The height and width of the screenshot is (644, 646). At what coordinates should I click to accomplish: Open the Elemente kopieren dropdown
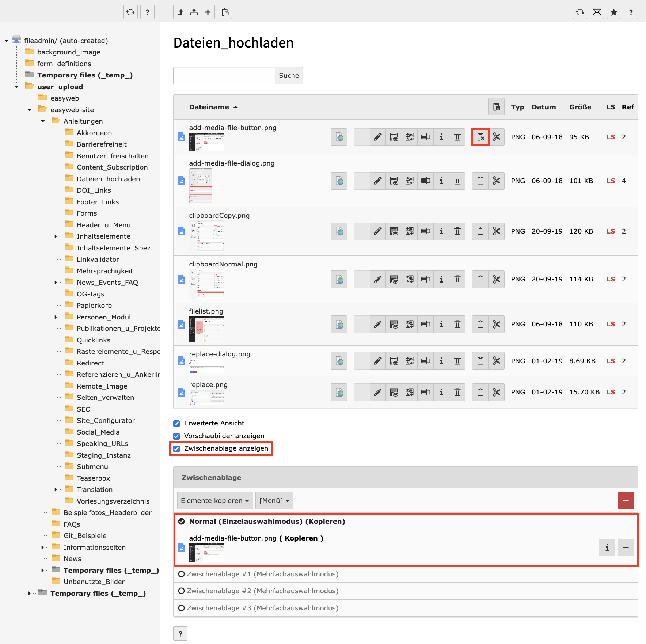pyautogui.click(x=214, y=500)
